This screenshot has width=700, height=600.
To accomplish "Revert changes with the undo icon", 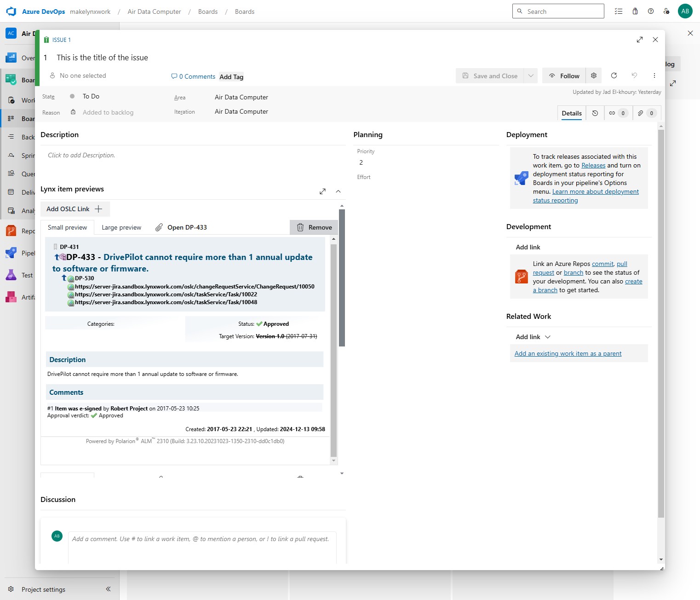I will pyautogui.click(x=634, y=75).
